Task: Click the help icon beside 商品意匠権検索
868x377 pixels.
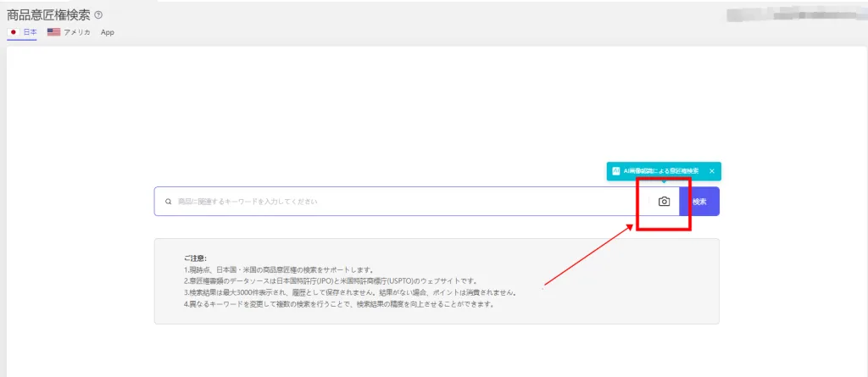Action: click(98, 15)
